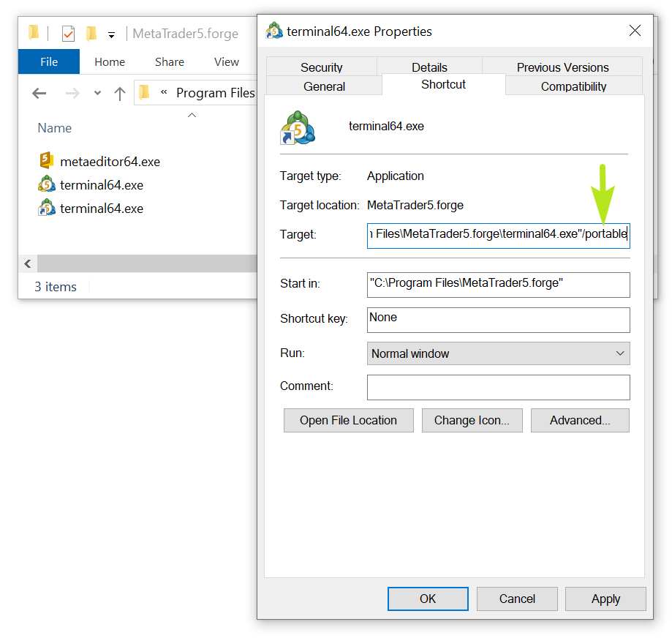Image resolution: width=672 pixels, height=641 pixels.
Task: Select the metaeditor64.exe file name
Action: point(110,162)
